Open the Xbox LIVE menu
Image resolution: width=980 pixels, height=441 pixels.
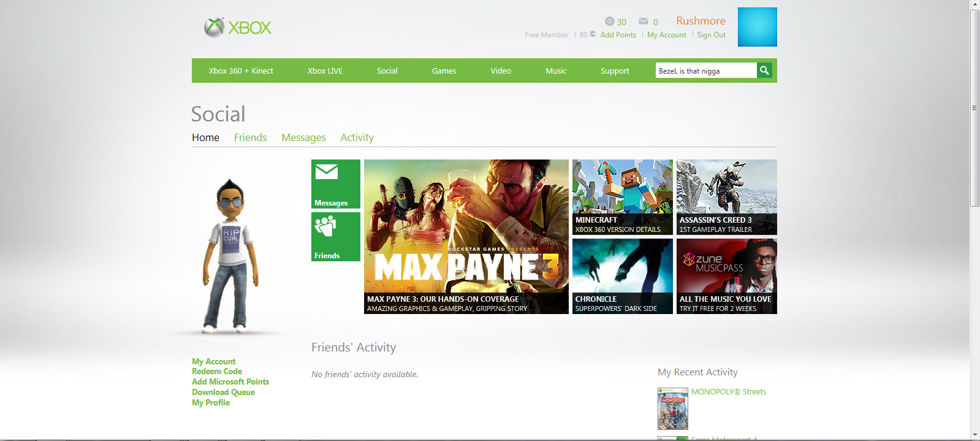[x=325, y=71]
